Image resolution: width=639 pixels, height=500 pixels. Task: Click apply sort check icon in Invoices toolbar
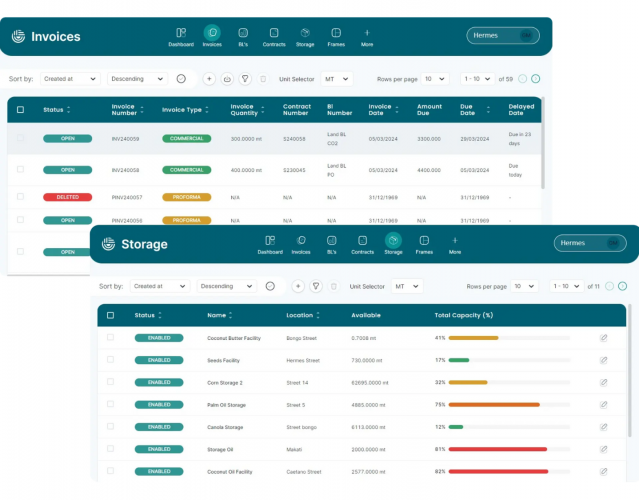pos(181,79)
